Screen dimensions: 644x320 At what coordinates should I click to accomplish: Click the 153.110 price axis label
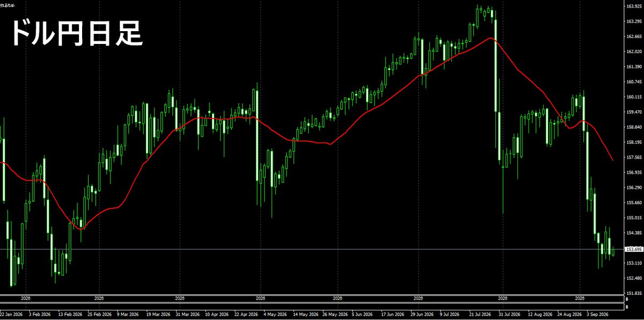[634, 263]
